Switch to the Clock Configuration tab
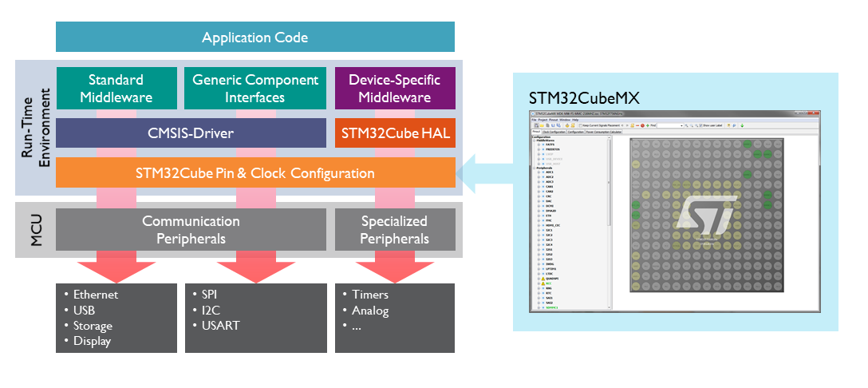Screen dimensions: 868x388 [x=554, y=132]
